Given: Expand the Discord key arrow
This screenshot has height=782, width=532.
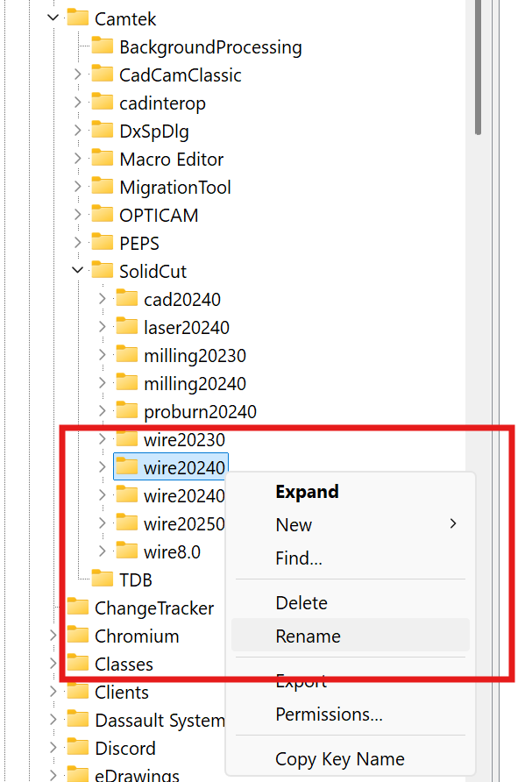Looking at the screenshot, I should (x=53, y=748).
